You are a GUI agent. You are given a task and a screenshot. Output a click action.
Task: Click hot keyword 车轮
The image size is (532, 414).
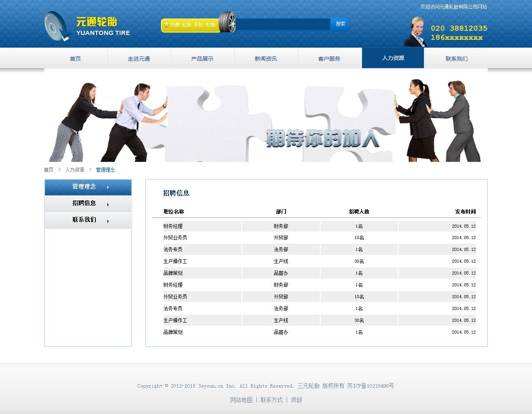coord(198,24)
